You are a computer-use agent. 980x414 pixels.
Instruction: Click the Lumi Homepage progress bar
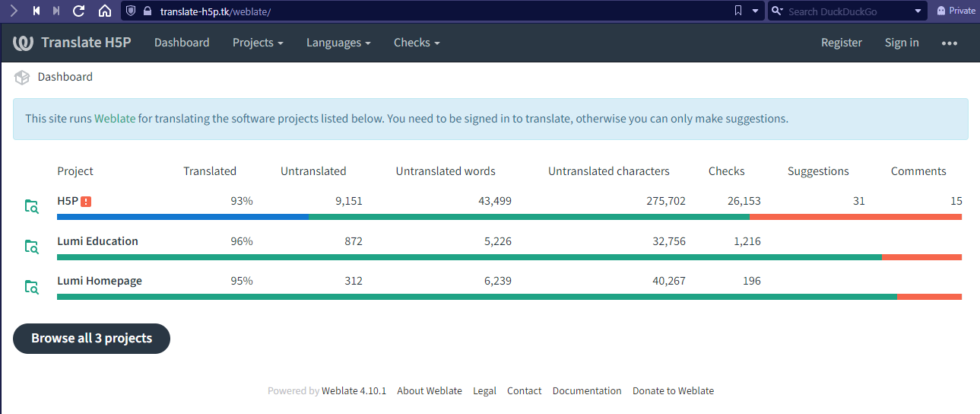pyautogui.click(x=509, y=297)
